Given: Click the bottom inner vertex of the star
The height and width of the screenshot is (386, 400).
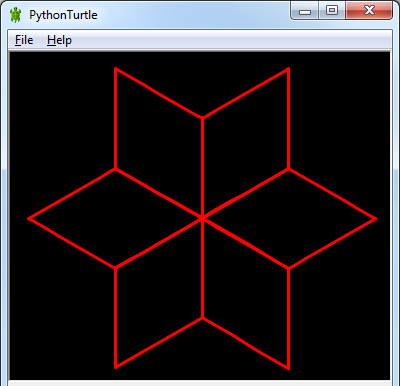Looking at the screenshot, I should click(x=202, y=318).
